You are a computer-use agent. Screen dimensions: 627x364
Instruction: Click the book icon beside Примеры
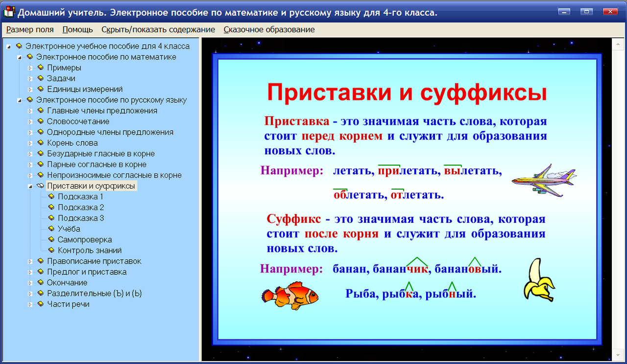(x=40, y=68)
